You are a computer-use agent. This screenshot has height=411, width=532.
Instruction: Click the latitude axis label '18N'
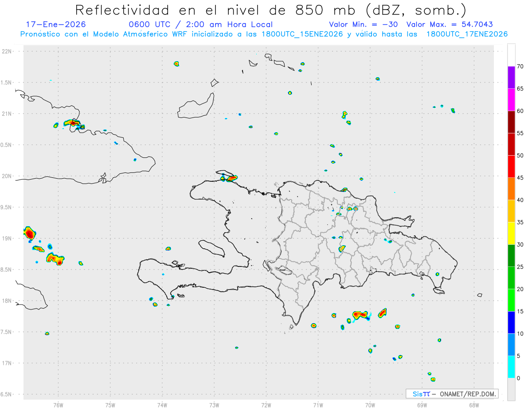tap(8, 301)
